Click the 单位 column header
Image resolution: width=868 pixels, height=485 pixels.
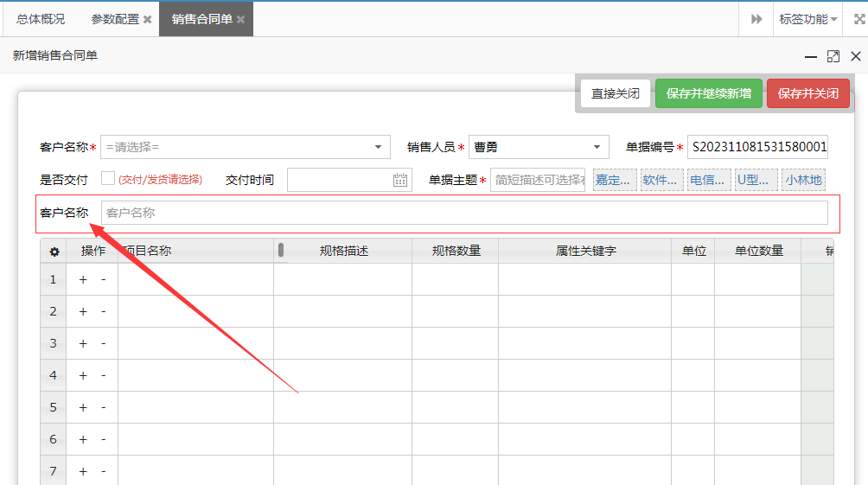tap(693, 252)
